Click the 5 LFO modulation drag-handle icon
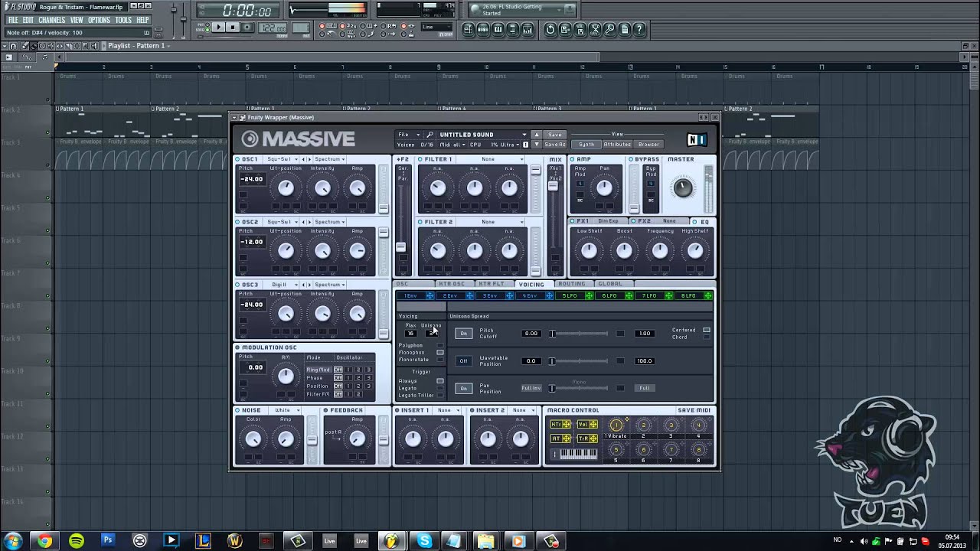980x551 pixels. click(x=589, y=295)
